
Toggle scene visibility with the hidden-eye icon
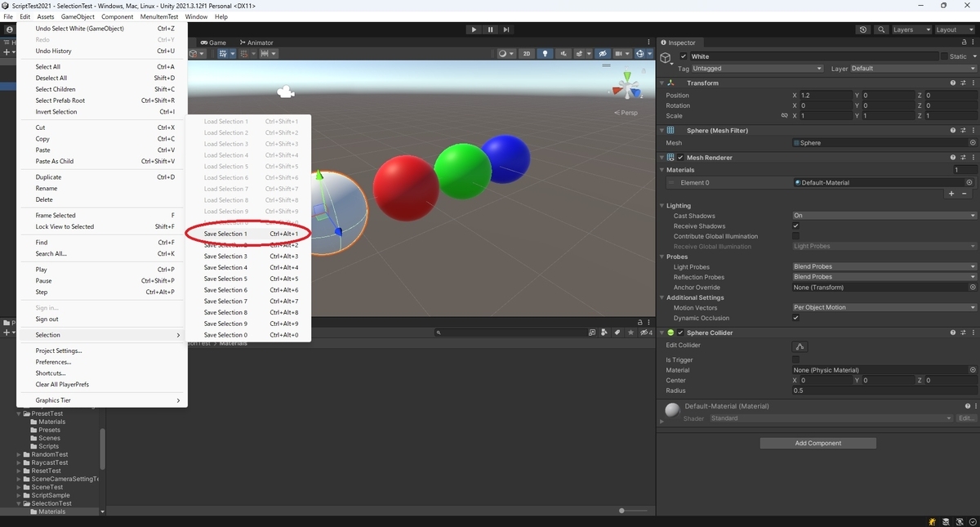coord(603,54)
